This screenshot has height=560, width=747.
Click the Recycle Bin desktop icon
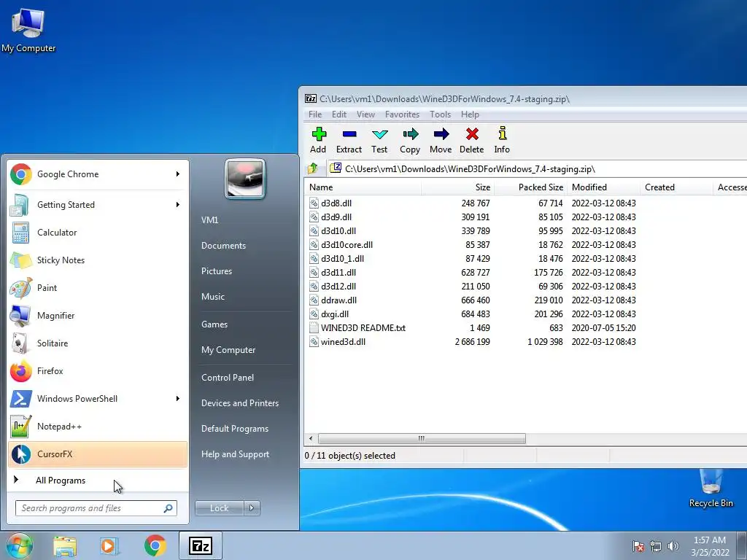tap(711, 489)
